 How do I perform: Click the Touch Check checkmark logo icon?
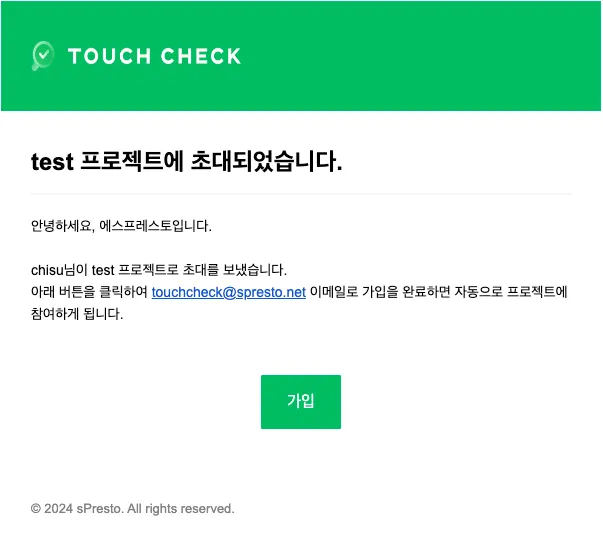(x=43, y=56)
